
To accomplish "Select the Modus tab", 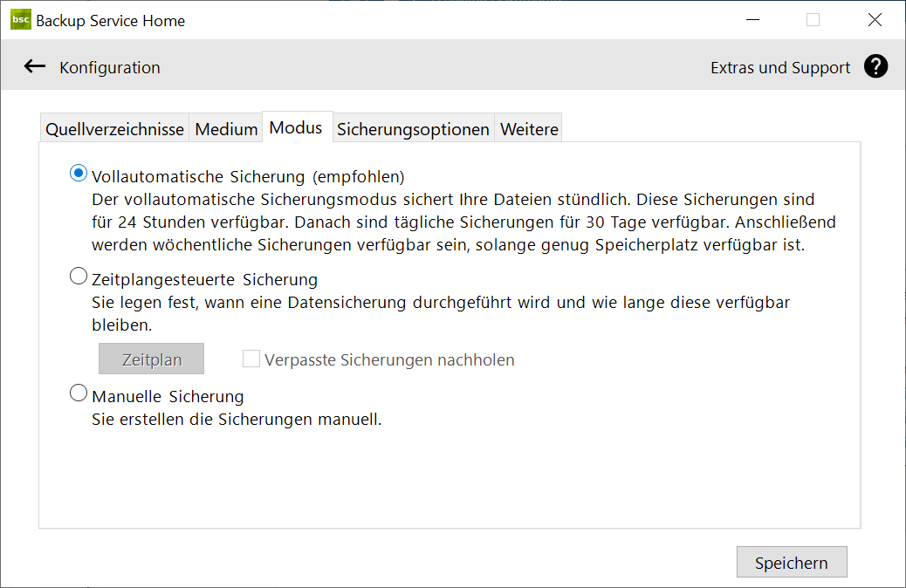I will [296, 128].
